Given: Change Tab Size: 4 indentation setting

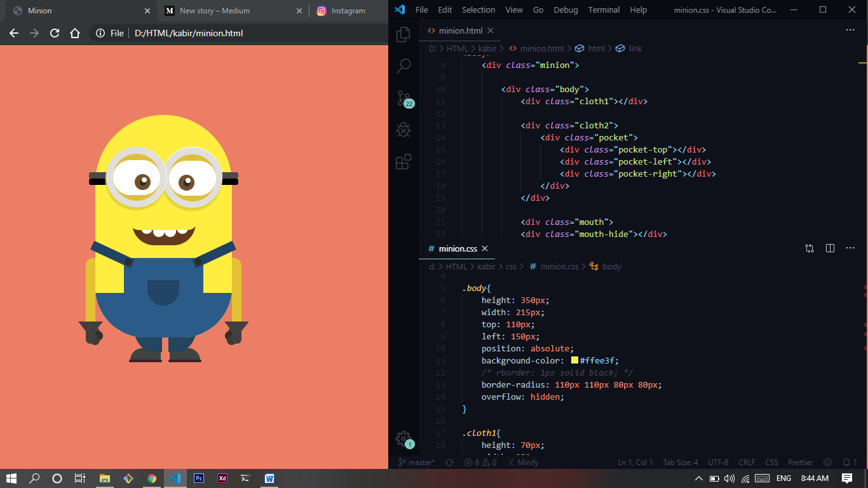Looking at the screenshot, I should [x=681, y=463].
